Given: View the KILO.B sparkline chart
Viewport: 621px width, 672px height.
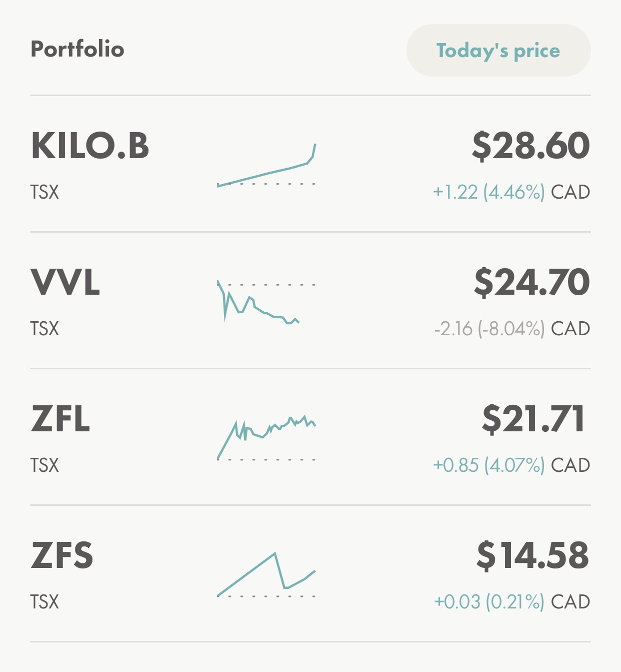Looking at the screenshot, I should 266,166.
